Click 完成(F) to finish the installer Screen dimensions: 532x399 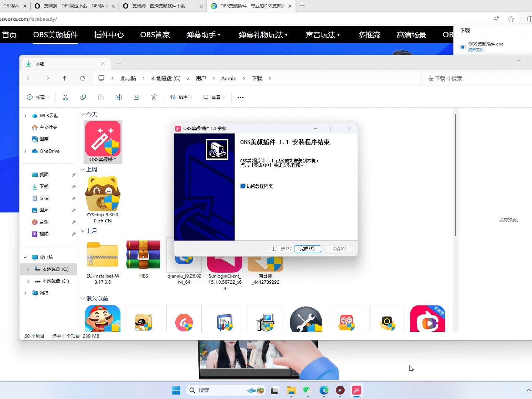(307, 249)
